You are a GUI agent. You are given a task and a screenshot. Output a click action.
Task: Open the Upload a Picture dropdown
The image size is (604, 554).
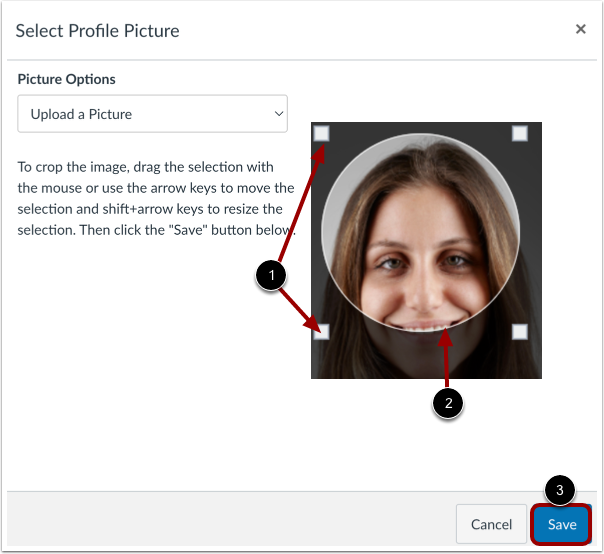click(x=153, y=114)
